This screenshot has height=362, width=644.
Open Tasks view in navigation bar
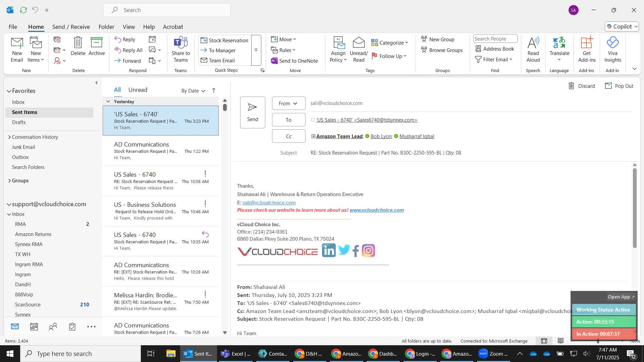[x=72, y=326]
